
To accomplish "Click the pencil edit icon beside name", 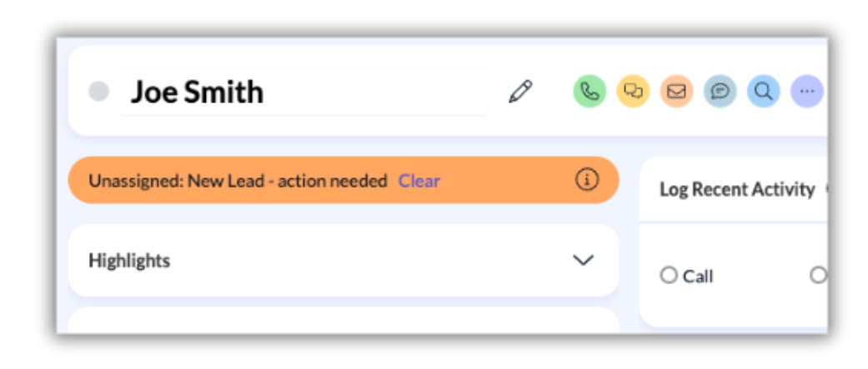I will [520, 92].
